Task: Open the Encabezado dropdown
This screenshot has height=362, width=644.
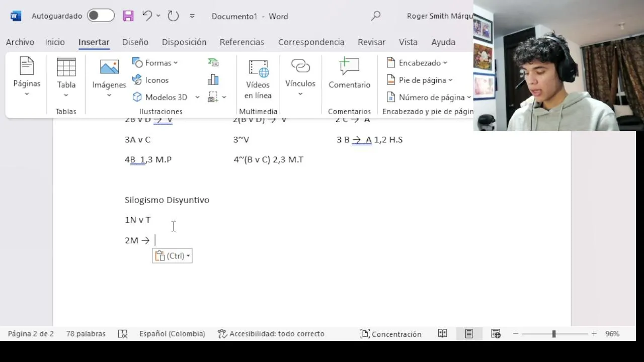Action: pyautogui.click(x=417, y=63)
